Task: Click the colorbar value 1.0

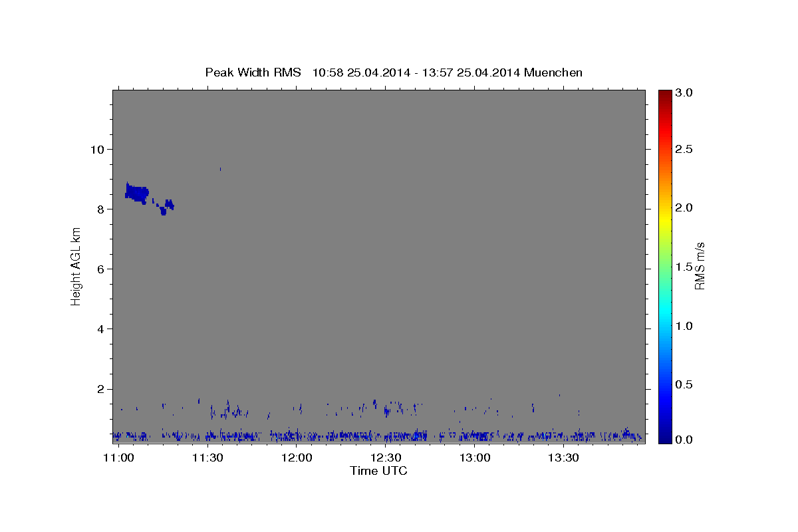Action: 684,326
